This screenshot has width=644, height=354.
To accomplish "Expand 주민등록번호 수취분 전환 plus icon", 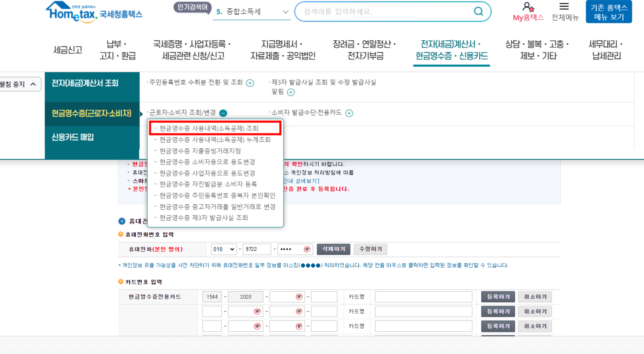I will click(x=250, y=83).
